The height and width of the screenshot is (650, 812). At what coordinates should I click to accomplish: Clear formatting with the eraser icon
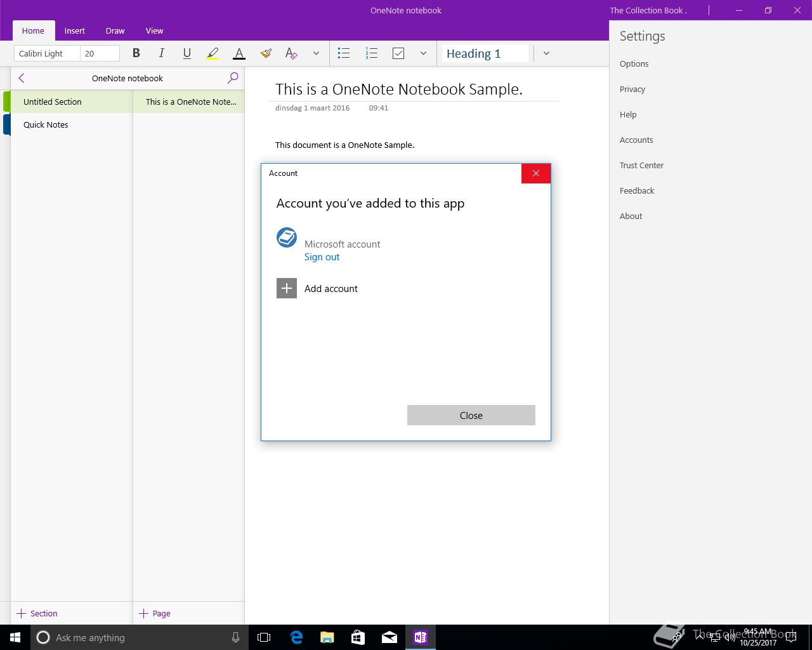point(291,53)
